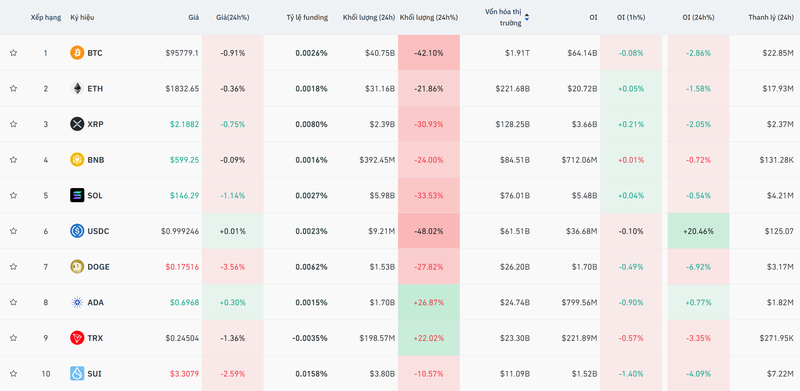Open the TRX symbol link
This screenshot has width=800, height=391.
click(x=95, y=338)
